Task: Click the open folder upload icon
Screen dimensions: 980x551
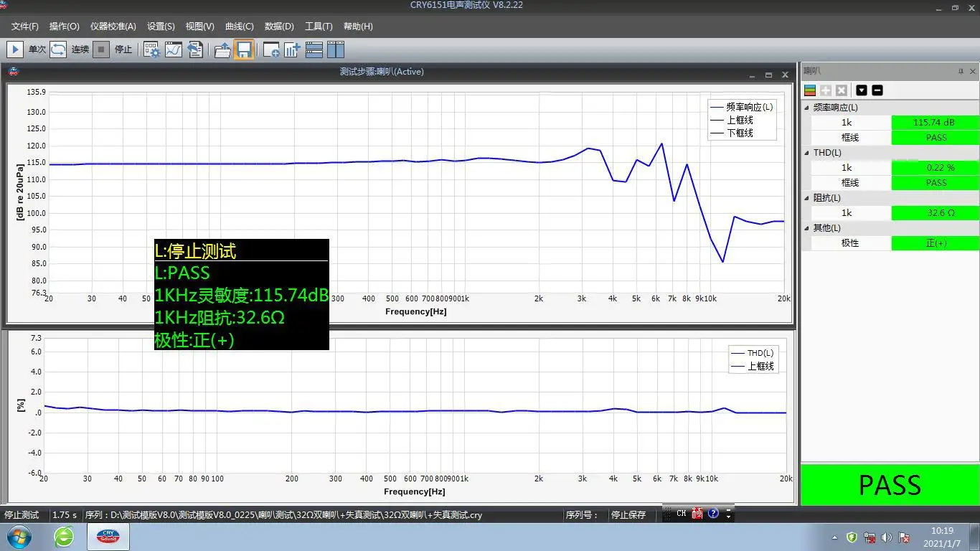Action: pos(222,50)
